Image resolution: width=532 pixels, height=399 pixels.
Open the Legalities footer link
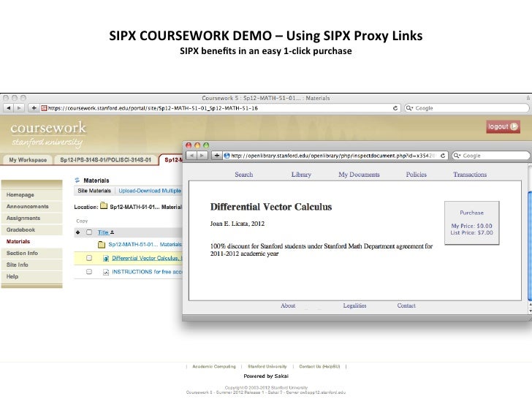(354, 305)
